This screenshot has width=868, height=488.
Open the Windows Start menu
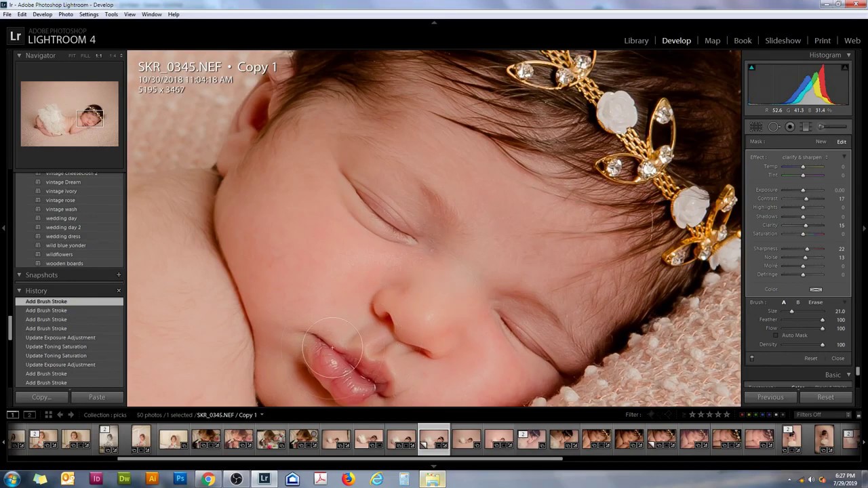coord(12,479)
